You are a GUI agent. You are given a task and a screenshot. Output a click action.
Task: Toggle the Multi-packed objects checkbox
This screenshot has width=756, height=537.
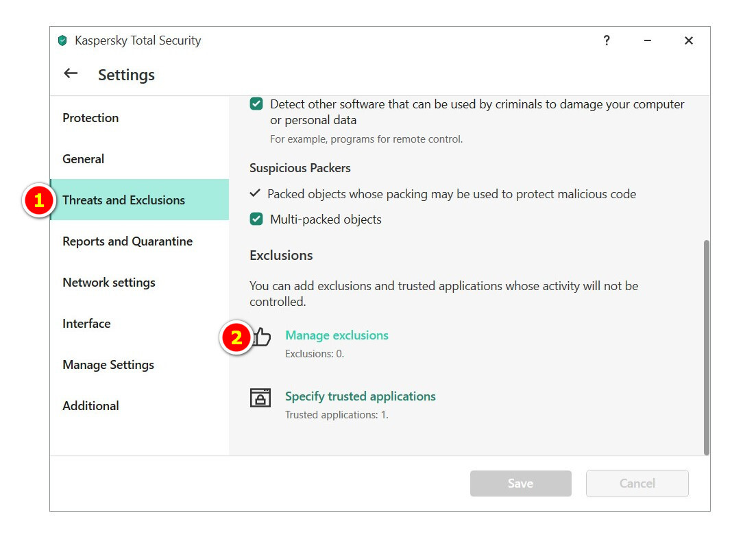click(x=256, y=219)
